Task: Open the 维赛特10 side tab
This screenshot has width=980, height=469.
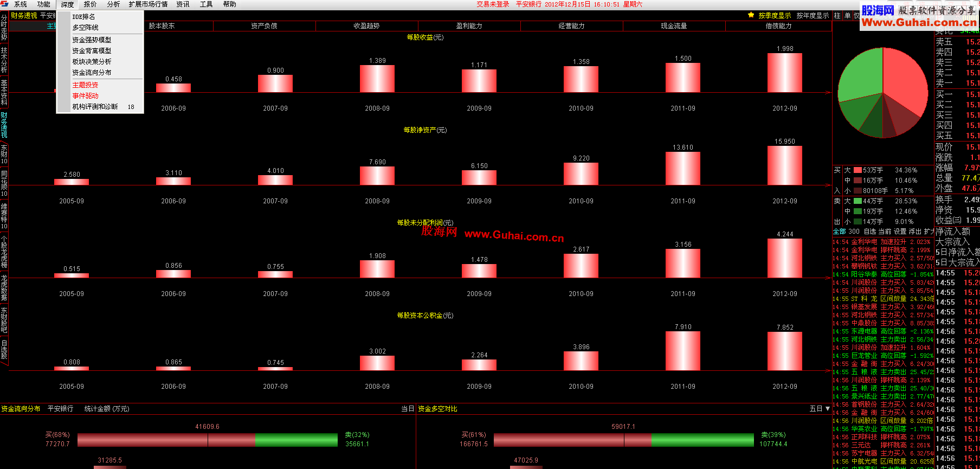Action: (x=4, y=216)
